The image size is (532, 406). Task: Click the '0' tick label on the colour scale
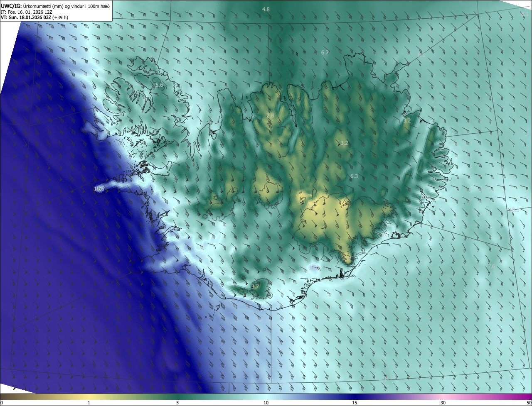coord(2,403)
